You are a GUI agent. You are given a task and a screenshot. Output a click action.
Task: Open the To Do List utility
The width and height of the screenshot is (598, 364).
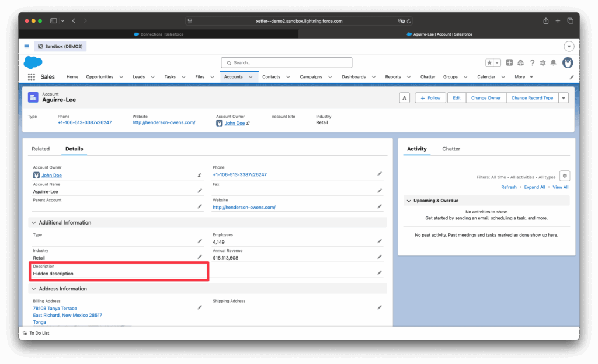(36, 333)
